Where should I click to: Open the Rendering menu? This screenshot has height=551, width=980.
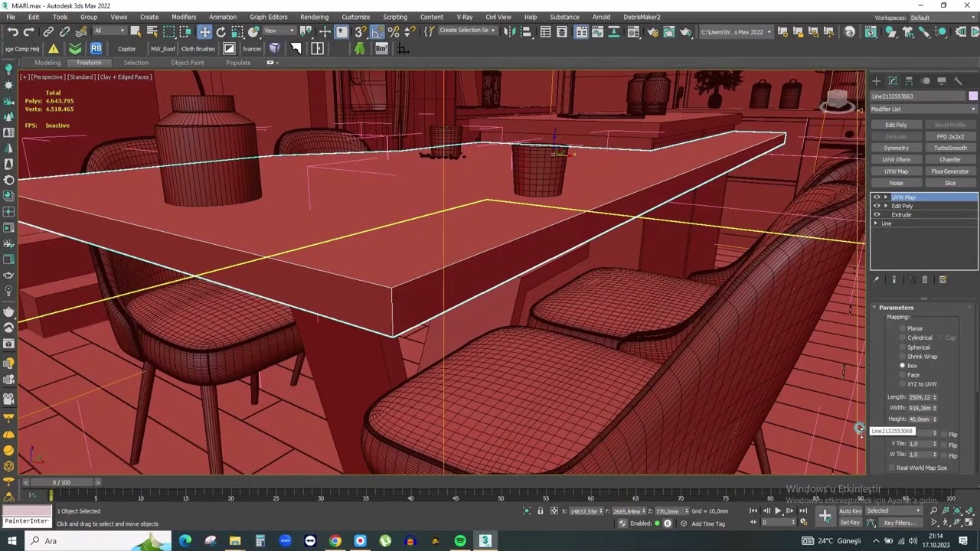(x=314, y=17)
